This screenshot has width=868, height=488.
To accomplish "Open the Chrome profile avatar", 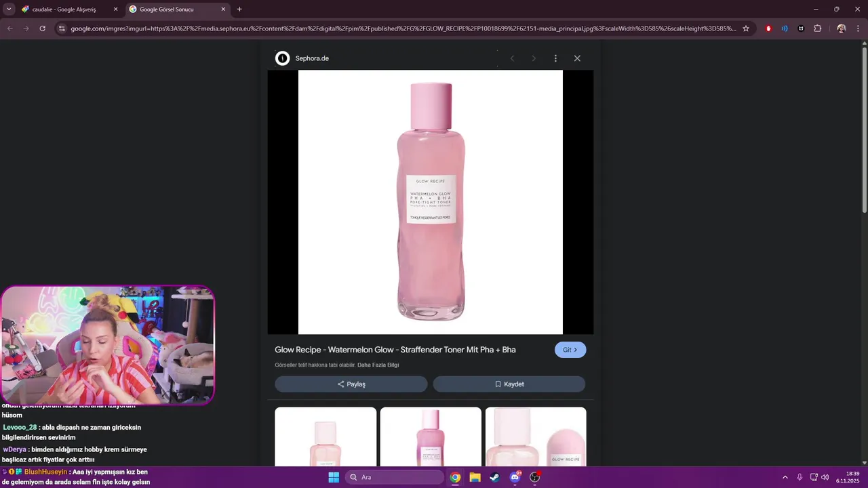I will [842, 28].
